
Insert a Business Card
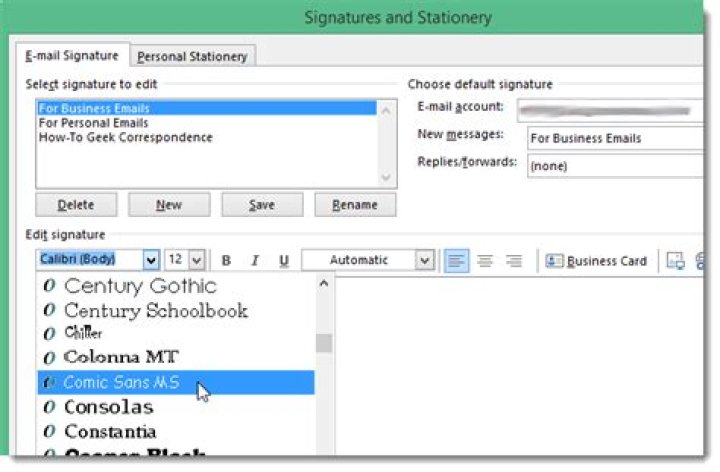[x=596, y=261]
